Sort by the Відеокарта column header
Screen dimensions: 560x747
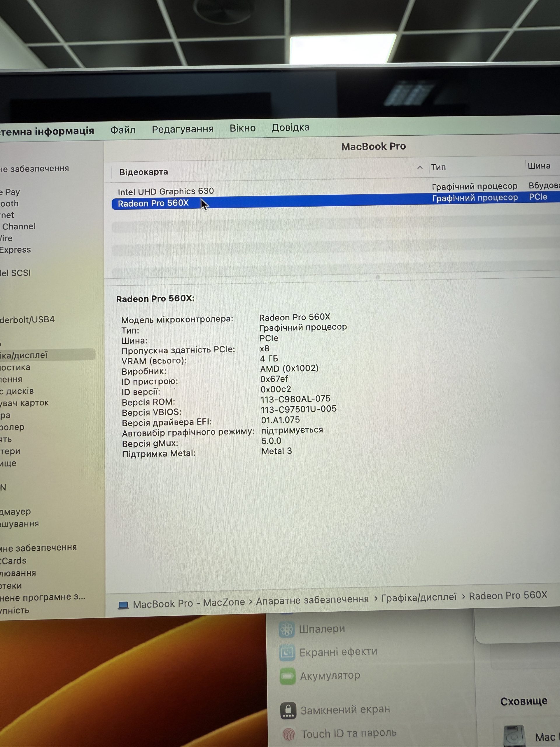coord(144,172)
